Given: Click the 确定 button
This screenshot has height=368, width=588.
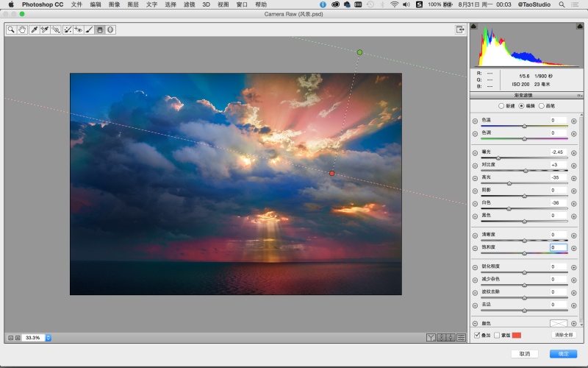Looking at the screenshot, I should point(563,354).
